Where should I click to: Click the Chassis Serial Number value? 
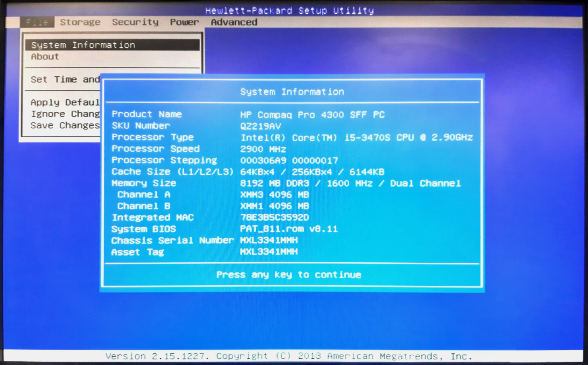click(x=269, y=241)
